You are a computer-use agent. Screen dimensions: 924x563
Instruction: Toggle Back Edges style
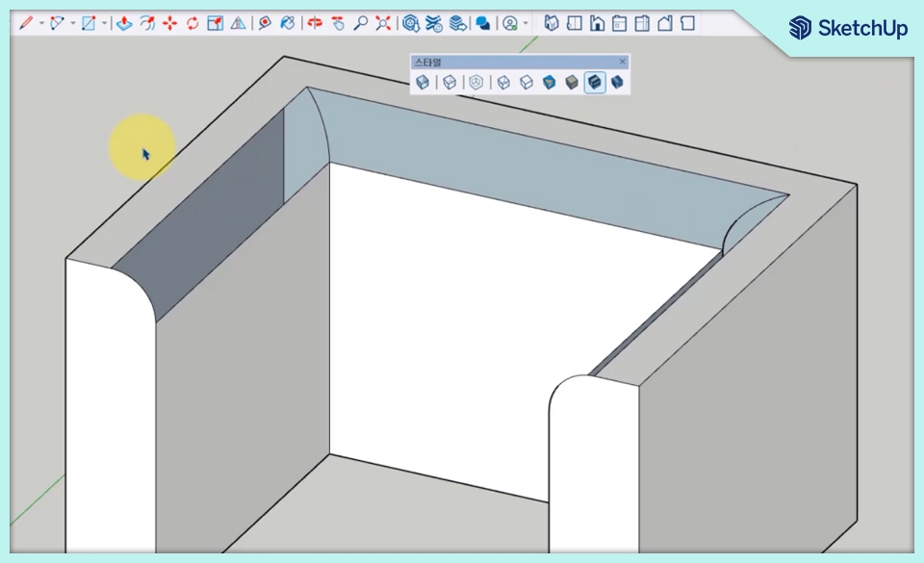(449, 82)
